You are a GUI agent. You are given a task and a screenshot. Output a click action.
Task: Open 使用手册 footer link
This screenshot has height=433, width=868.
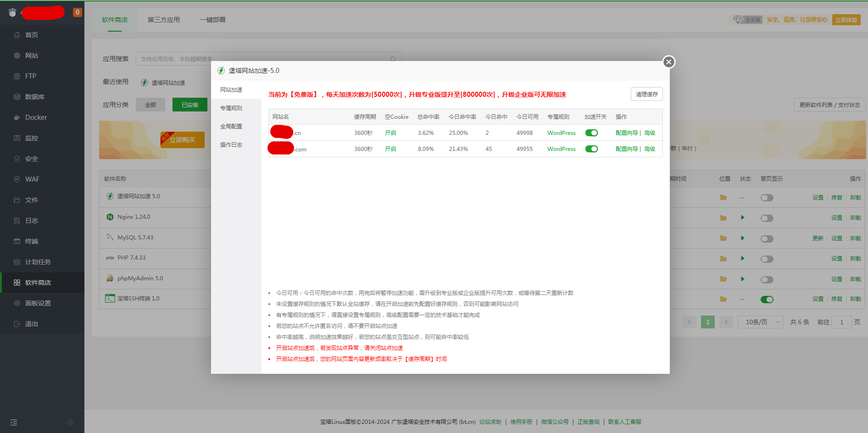[521, 422]
